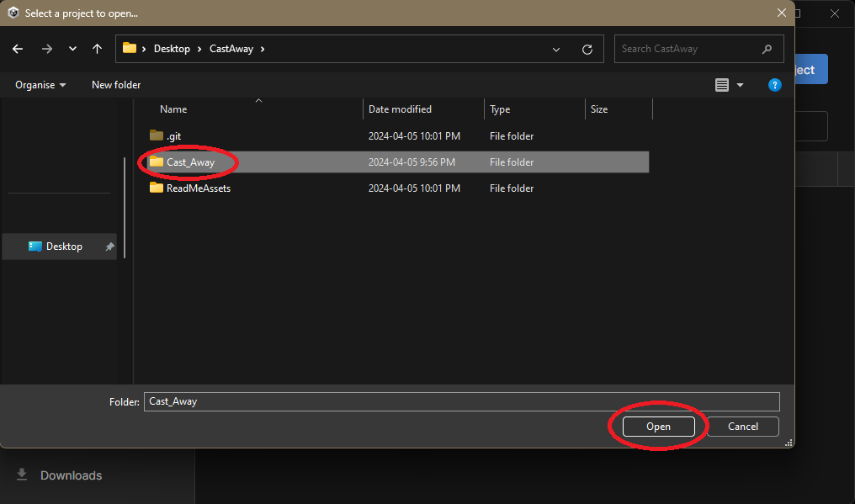Select the ReadMeAssets folder
The width and height of the screenshot is (855, 504).
(198, 188)
